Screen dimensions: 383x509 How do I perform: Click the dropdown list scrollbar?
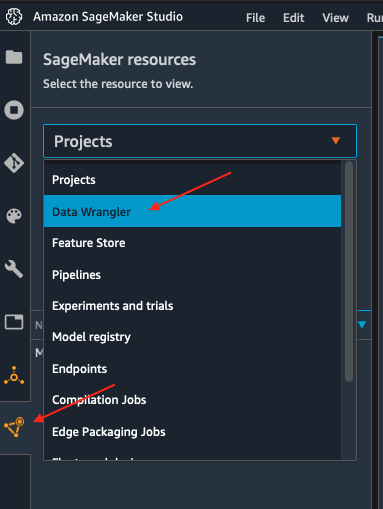click(x=349, y=272)
